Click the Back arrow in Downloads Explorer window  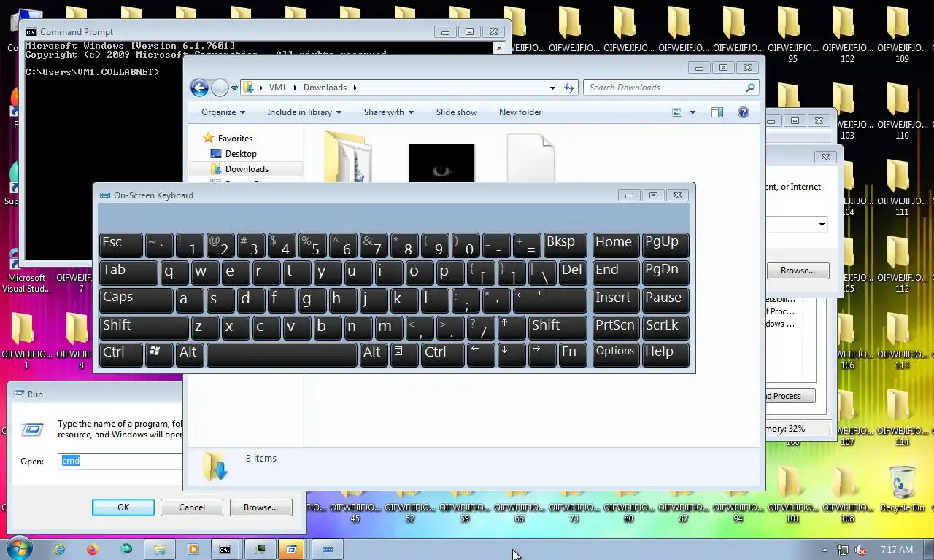tap(199, 87)
